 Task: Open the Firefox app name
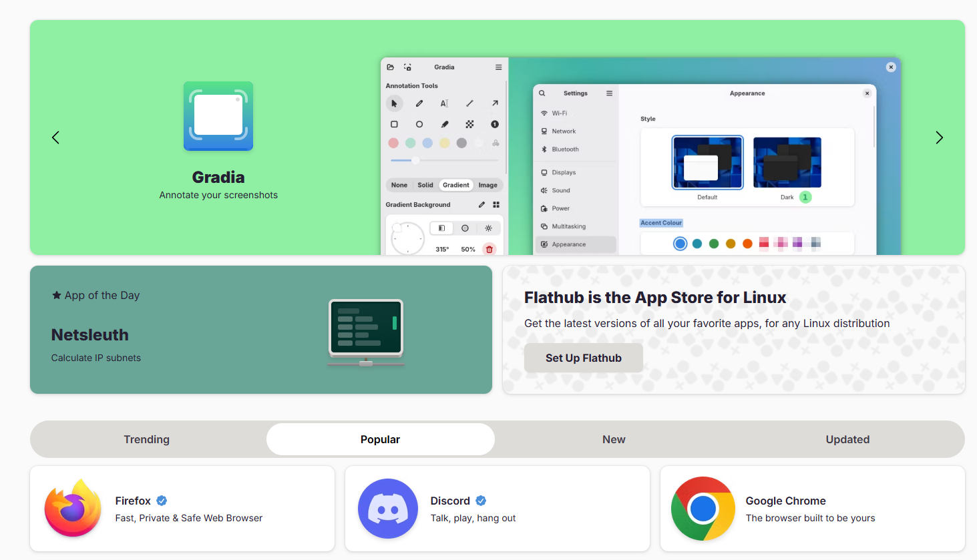pyautogui.click(x=133, y=501)
